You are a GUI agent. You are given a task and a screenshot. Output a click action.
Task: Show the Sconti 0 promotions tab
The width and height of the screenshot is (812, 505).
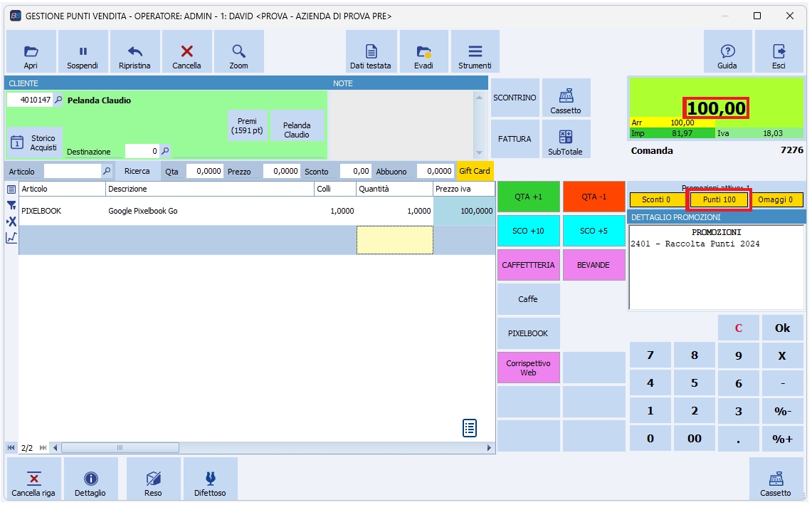[x=657, y=199]
